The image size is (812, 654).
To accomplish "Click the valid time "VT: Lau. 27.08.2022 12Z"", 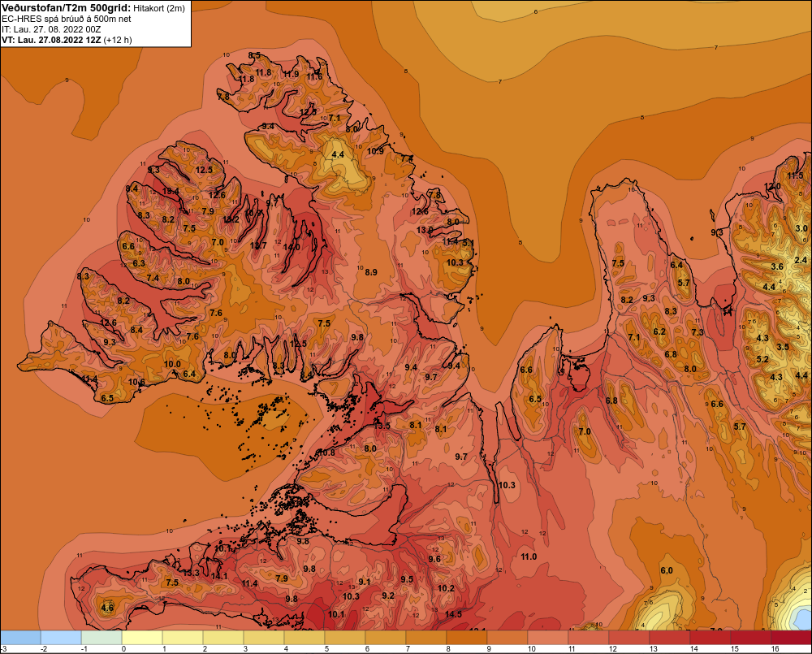I will point(51,40).
